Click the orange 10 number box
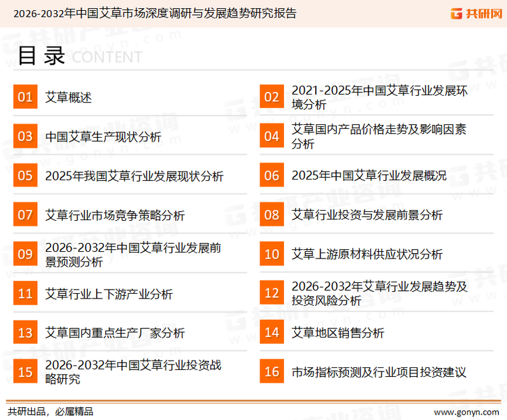507x420 pixels. (272, 254)
